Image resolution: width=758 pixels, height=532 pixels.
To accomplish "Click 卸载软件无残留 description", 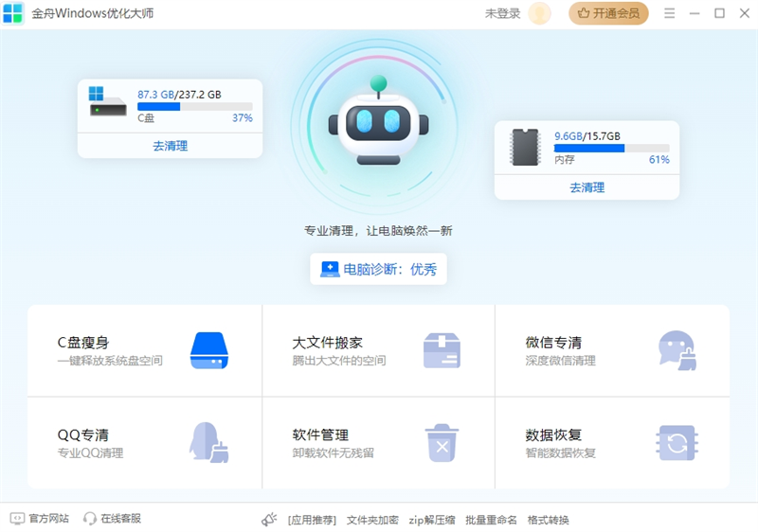I will click(x=334, y=452).
